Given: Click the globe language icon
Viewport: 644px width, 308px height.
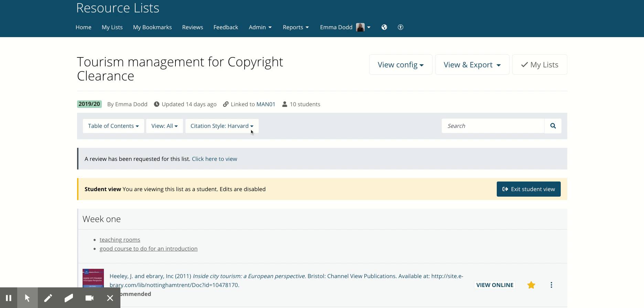Looking at the screenshot, I should (x=384, y=27).
